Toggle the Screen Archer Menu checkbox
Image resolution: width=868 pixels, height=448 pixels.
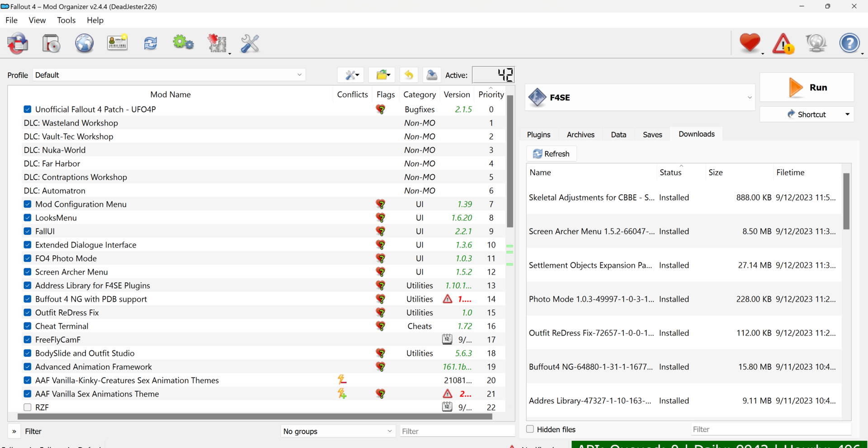pos(28,272)
